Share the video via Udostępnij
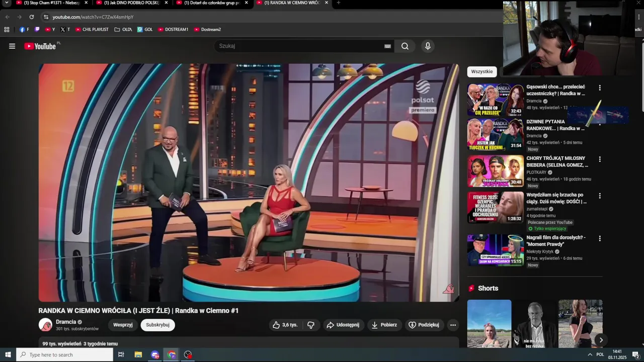This screenshot has height=362, width=644. [x=343, y=325]
